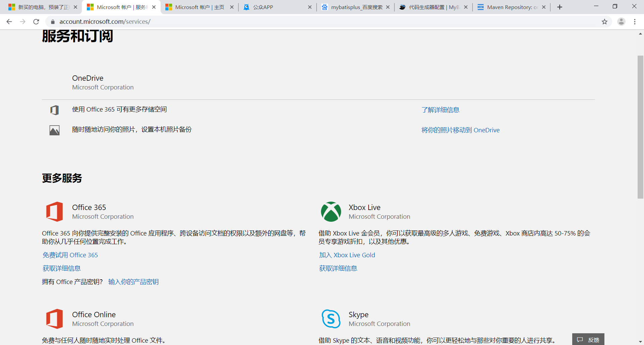
Task: Click the browser back arrow
Action: coord(9,22)
